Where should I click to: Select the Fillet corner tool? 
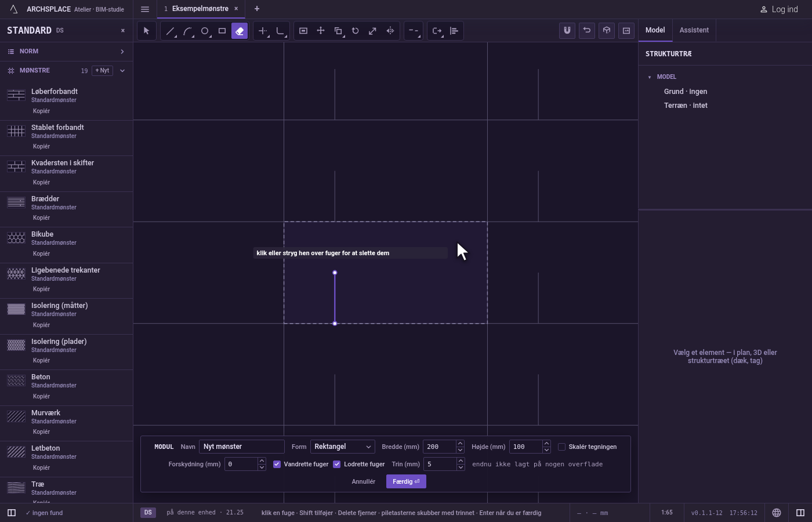(x=280, y=31)
